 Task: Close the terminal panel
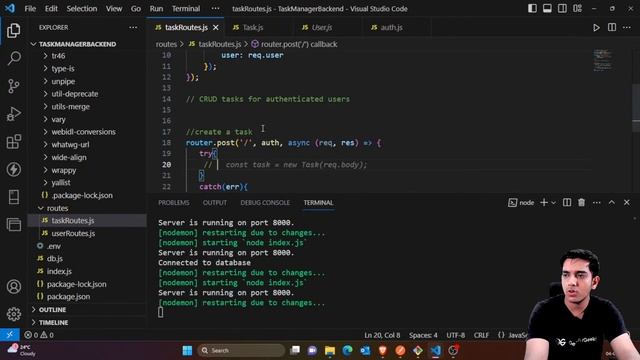point(627,202)
